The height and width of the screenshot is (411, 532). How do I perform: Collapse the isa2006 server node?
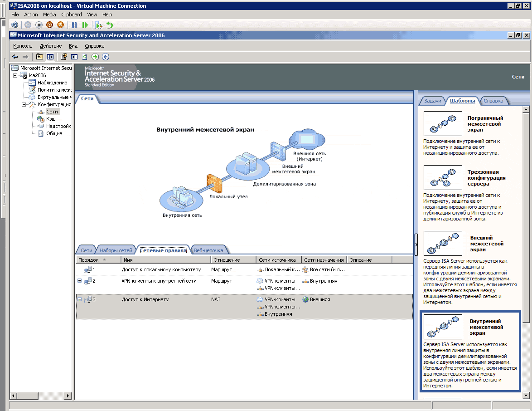click(x=15, y=75)
